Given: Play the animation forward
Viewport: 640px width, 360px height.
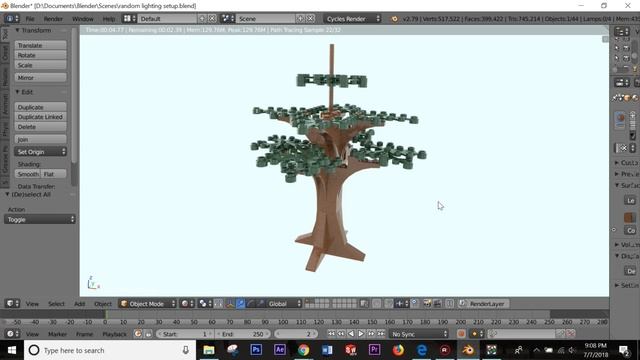Looking at the screenshot, I should tap(361, 334).
